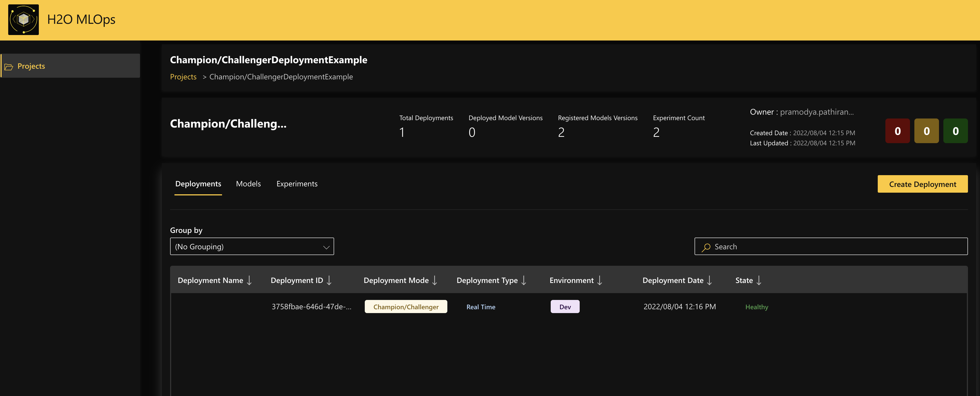The height and width of the screenshot is (396, 980).
Task: Click the Real Time deployment type
Action: (x=481, y=307)
